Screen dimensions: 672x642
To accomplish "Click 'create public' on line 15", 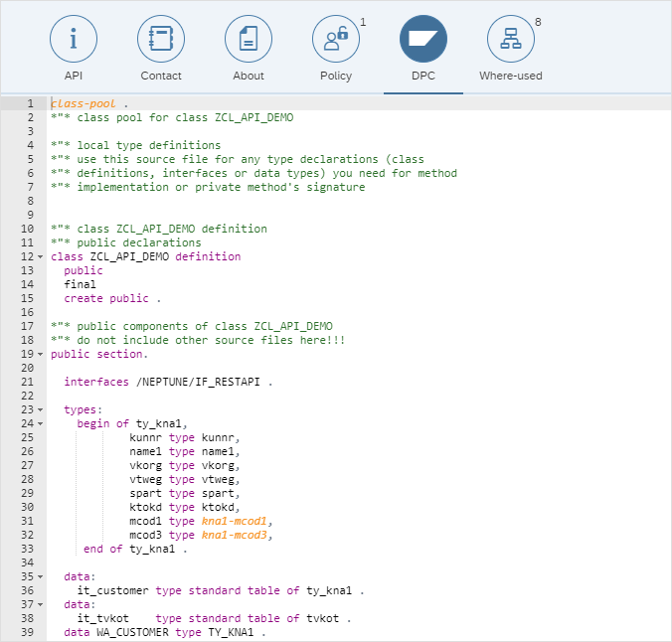I will tap(106, 298).
